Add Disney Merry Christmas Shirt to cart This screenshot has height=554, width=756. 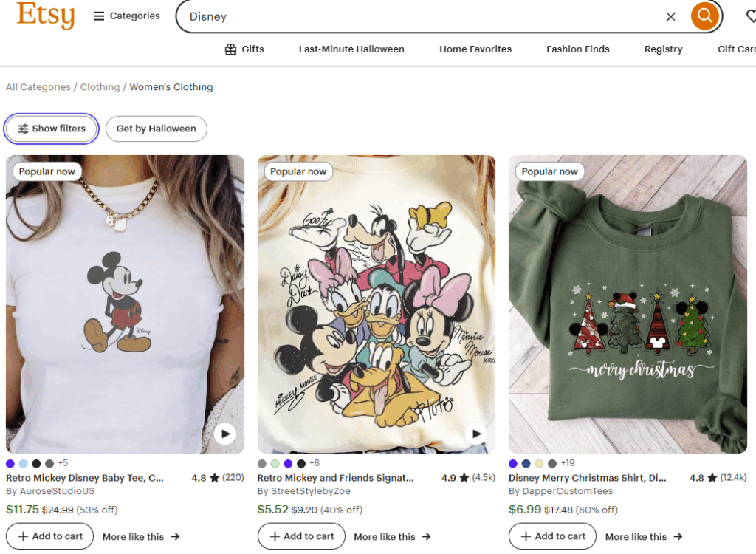click(x=553, y=536)
